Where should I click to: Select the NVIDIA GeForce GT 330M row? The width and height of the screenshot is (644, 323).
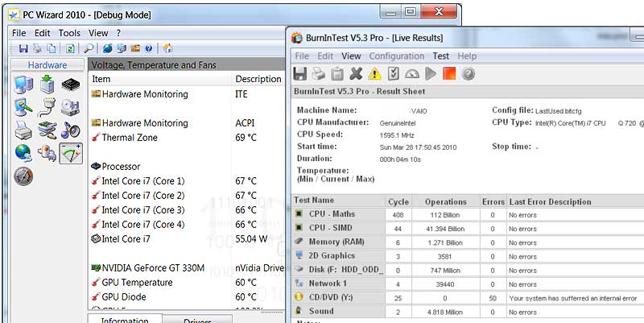[x=187, y=268]
